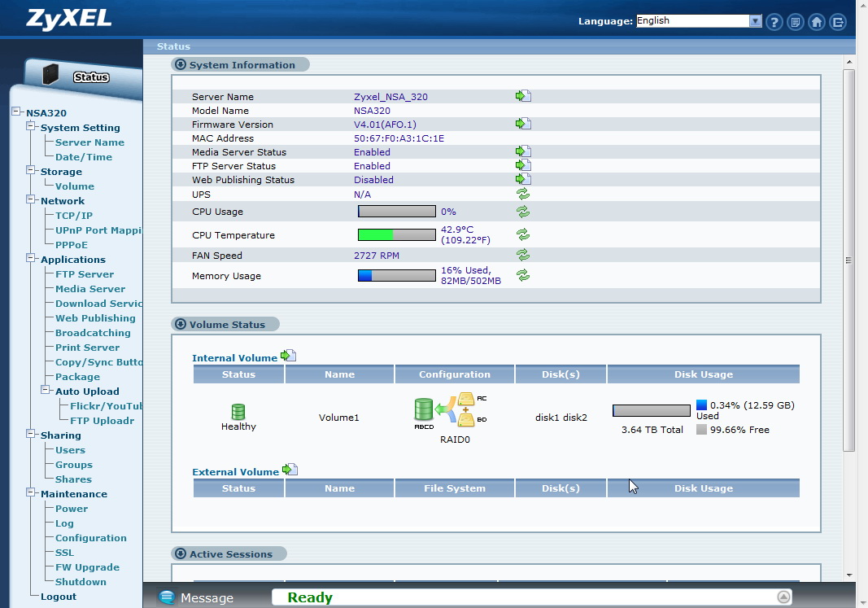This screenshot has height=608, width=868.
Task: Open Log maintenance page
Action: (64, 524)
